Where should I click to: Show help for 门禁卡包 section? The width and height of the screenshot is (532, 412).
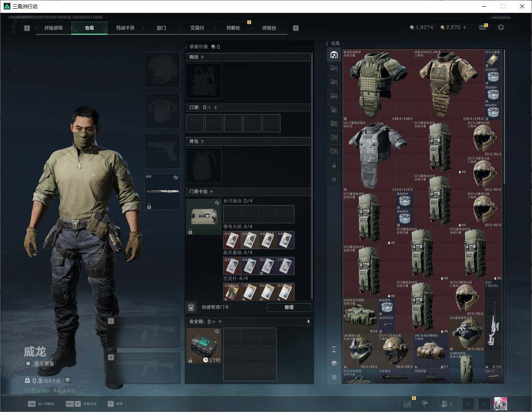212,192
